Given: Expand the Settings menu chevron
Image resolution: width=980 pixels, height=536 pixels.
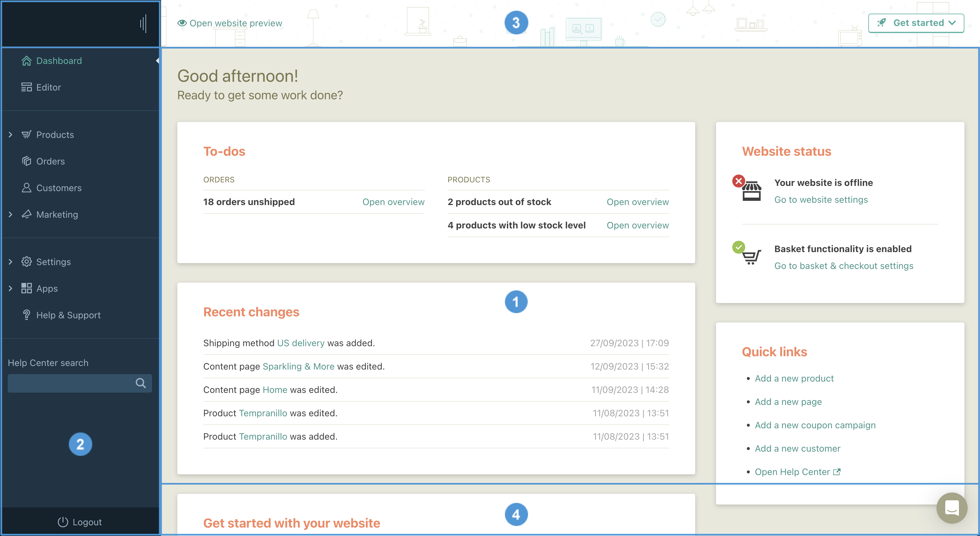Looking at the screenshot, I should click(10, 262).
